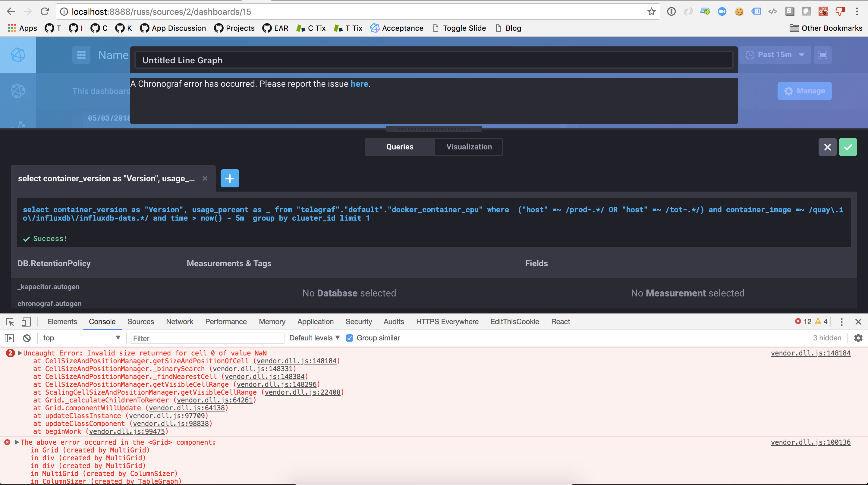This screenshot has width=868, height=485.
Task: Bookmark page with star icon
Action: [x=651, y=11]
